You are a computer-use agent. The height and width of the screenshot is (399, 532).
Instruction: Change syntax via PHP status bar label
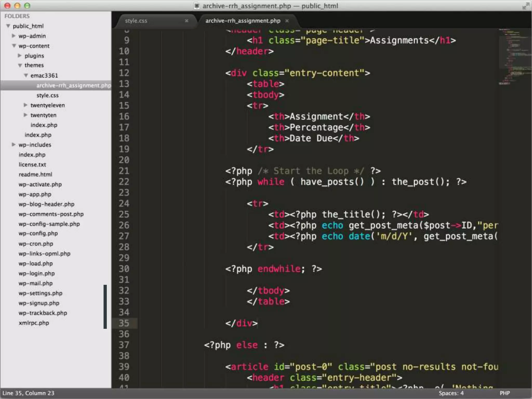pos(505,393)
